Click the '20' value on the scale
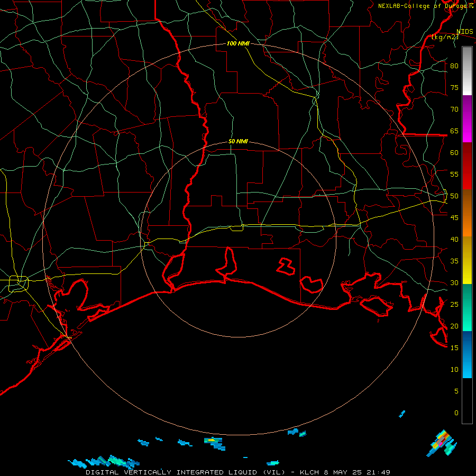 tap(454, 326)
